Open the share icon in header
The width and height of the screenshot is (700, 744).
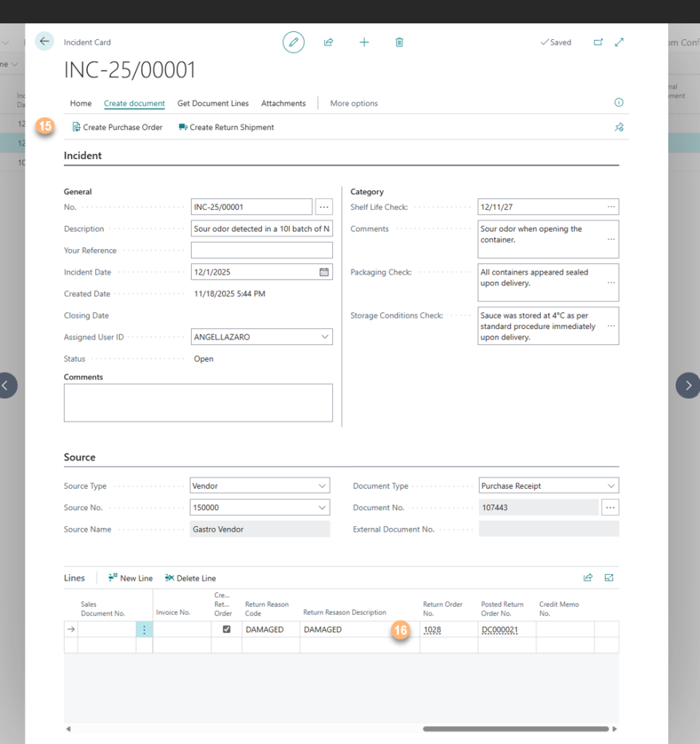pyautogui.click(x=329, y=42)
